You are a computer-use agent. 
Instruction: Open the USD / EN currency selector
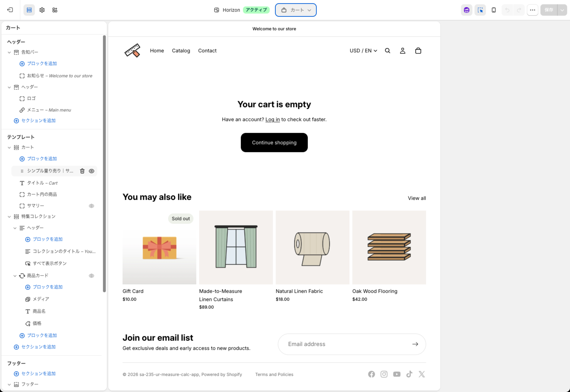363,51
